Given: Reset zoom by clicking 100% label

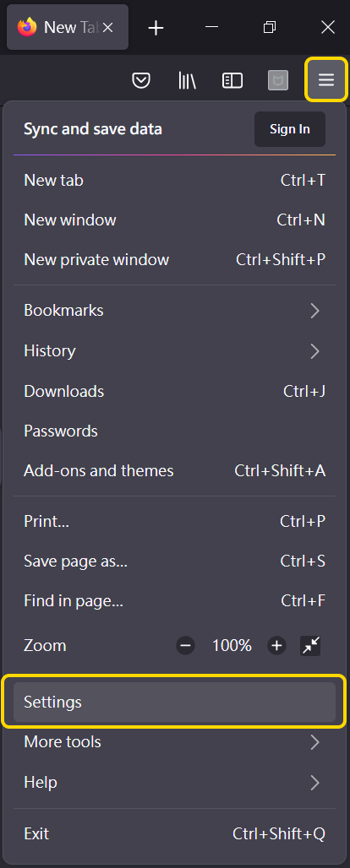Looking at the screenshot, I should coord(232,645).
